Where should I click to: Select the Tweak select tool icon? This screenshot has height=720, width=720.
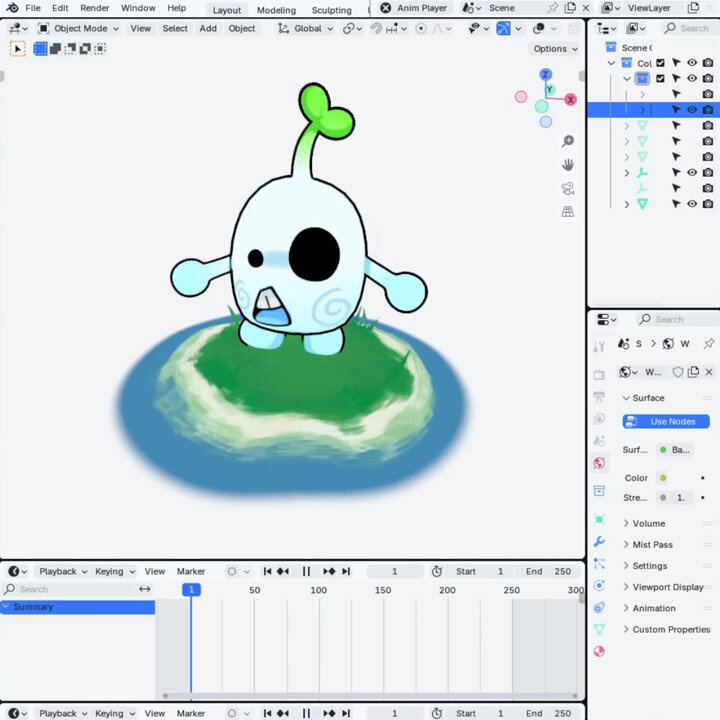(17, 49)
